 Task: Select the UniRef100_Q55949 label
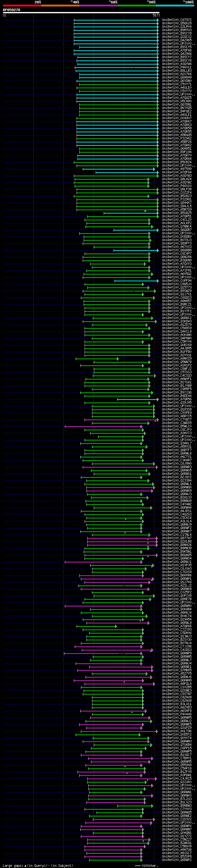pos(177,765)
